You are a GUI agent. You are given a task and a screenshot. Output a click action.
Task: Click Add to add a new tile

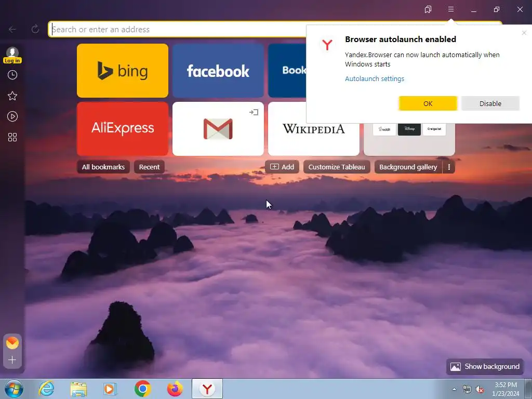click(282, 167)
